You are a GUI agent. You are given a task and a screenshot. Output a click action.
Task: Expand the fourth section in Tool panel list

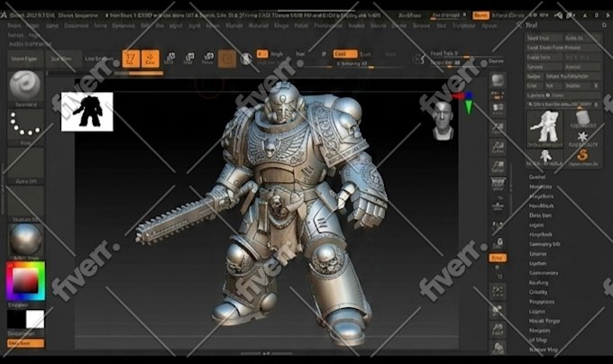click(x=541, y=205)
